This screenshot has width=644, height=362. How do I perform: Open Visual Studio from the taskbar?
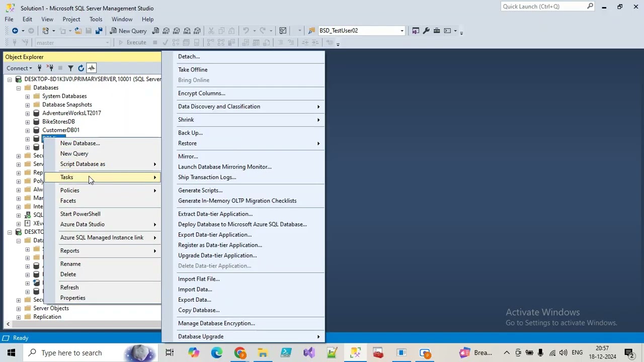click(309, 352)
